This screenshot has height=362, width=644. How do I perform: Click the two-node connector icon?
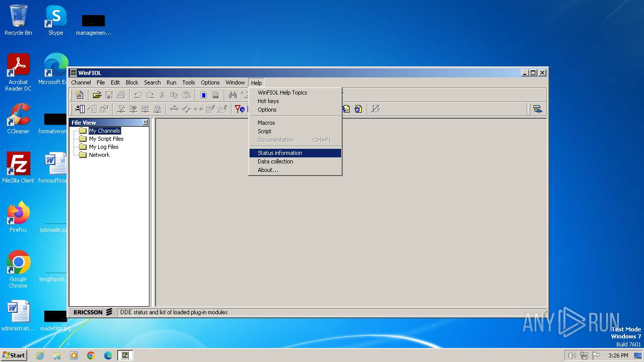pyautogui.click(x=199, y=109)
